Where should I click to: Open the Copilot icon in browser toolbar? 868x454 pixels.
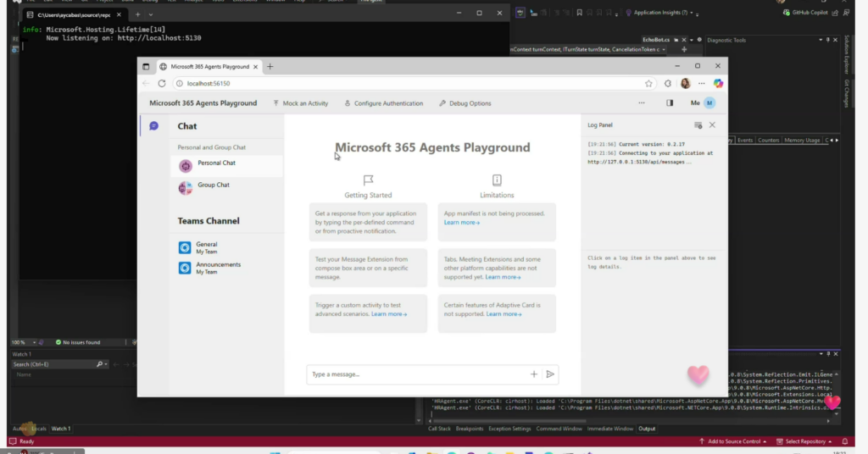point(718,84)
